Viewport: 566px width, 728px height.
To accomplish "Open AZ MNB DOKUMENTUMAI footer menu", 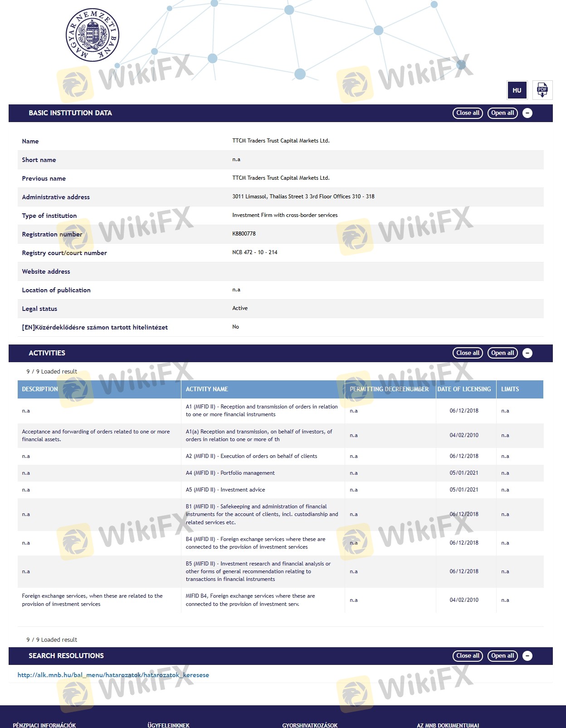I will coord(448,725).
